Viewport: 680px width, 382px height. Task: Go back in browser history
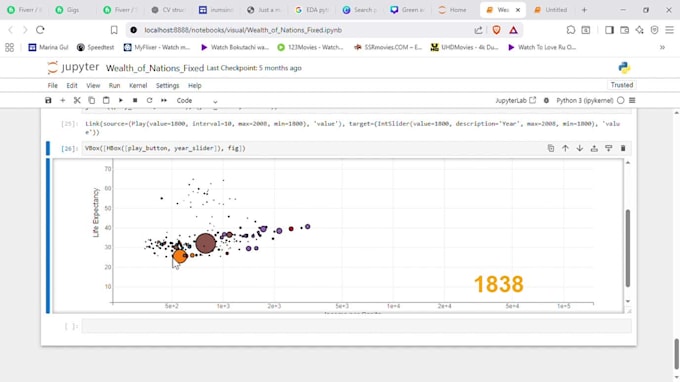[11, 30]
